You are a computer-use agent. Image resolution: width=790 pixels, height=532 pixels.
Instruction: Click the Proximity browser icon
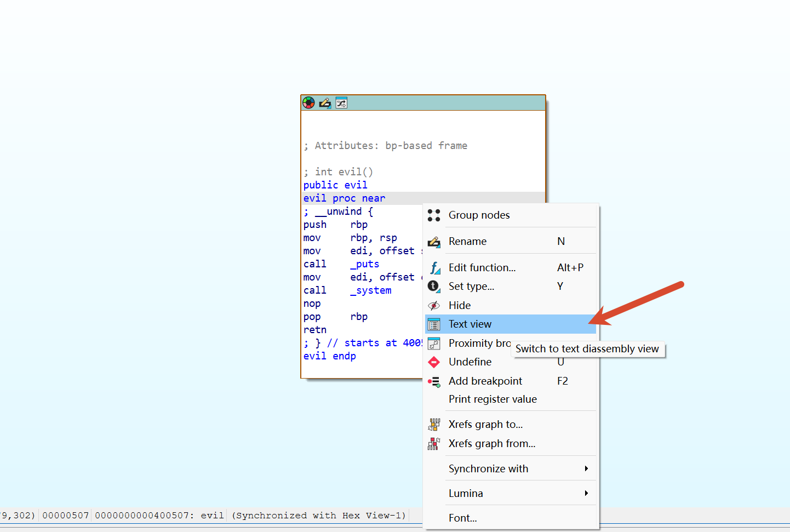point(434,344)
